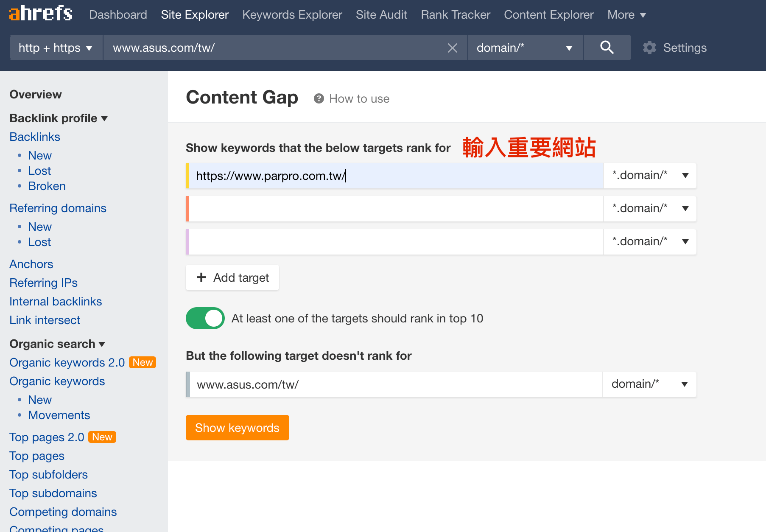
Task: Click the plus icon in Add target
Action: click(x=201, y=277)
